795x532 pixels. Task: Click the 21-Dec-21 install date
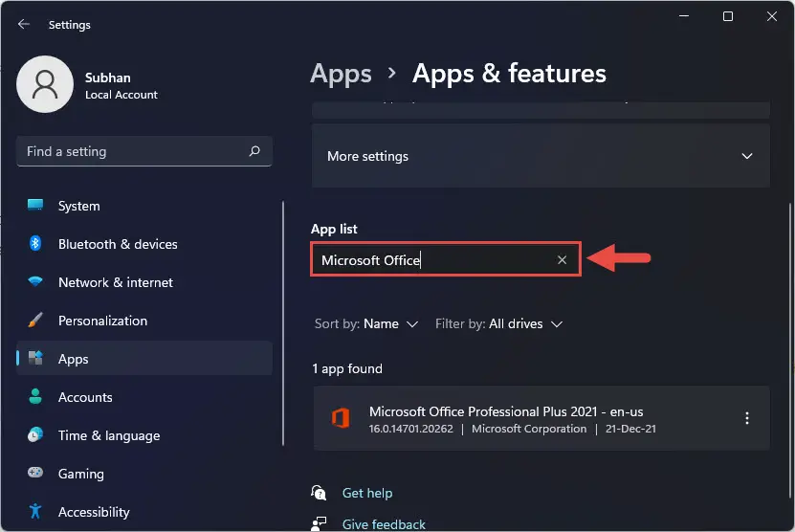630,429
